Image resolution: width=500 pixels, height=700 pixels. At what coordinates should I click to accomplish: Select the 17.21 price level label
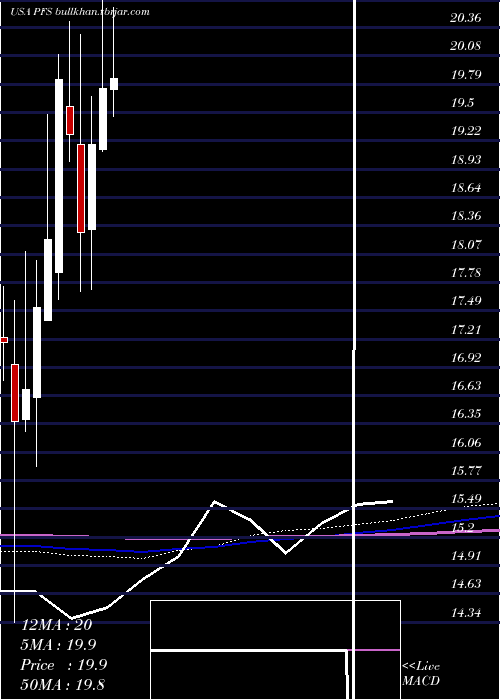pos(466,329)
